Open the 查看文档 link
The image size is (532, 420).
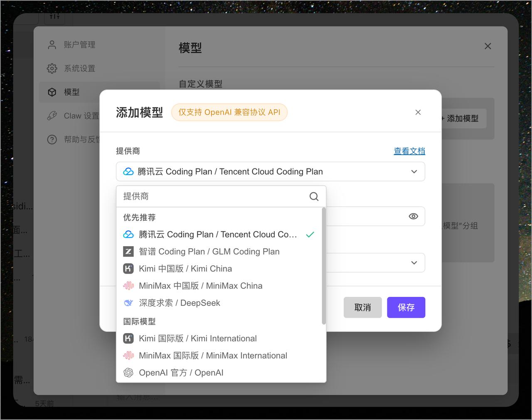[409, 151]
